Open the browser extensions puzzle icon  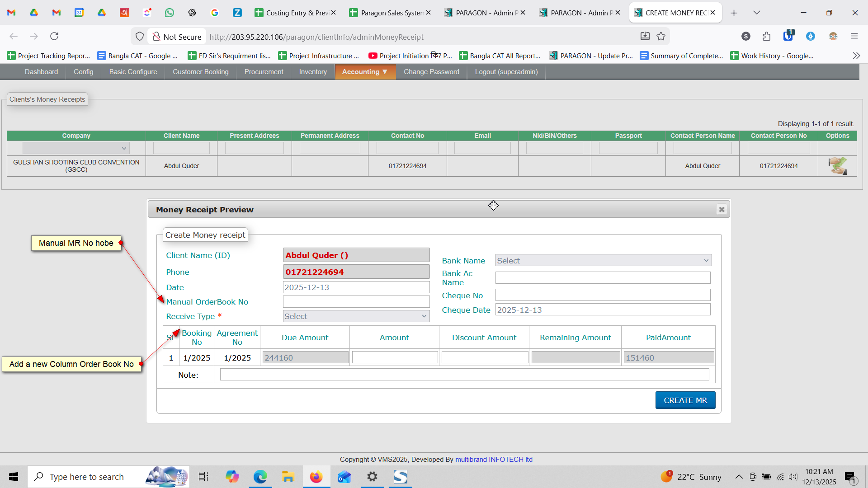tap(766, 36)
